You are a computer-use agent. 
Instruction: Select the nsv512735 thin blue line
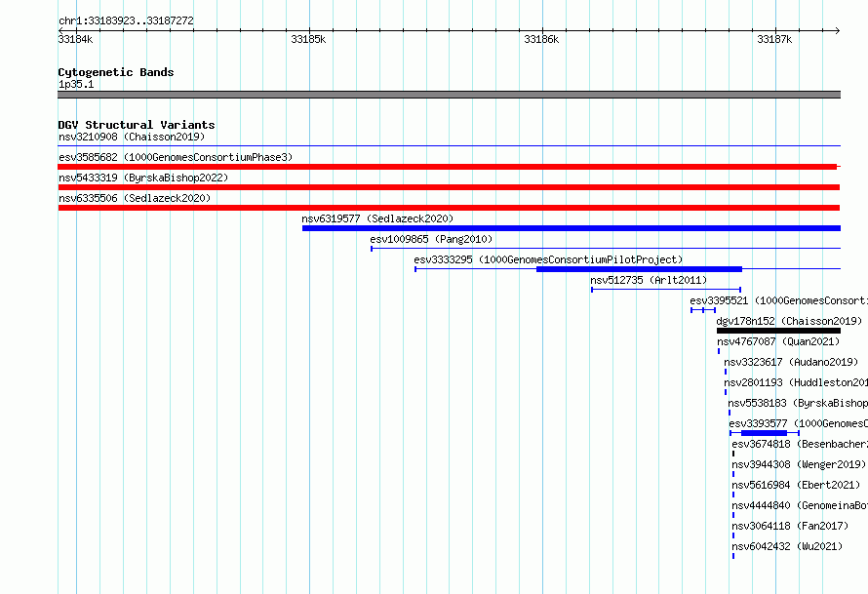click(x=666, y=290)
